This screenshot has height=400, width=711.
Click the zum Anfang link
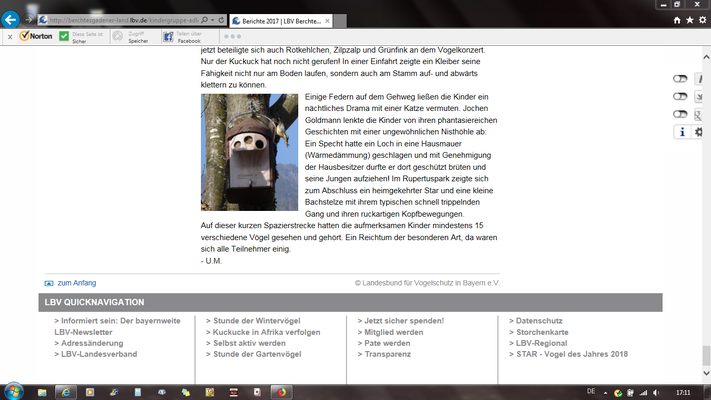click(77, 283)
